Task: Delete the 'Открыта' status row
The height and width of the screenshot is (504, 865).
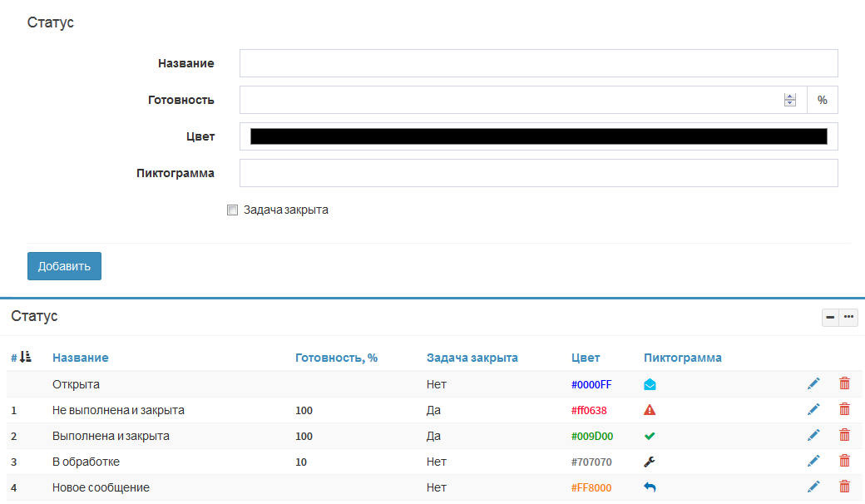Action: (844, 383)
